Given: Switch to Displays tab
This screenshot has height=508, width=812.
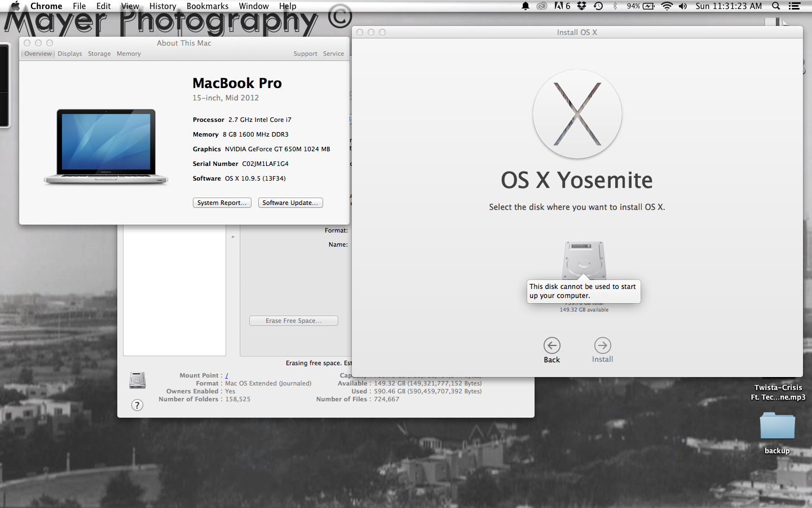Looking at the screenshot, I should click(70, 54).
